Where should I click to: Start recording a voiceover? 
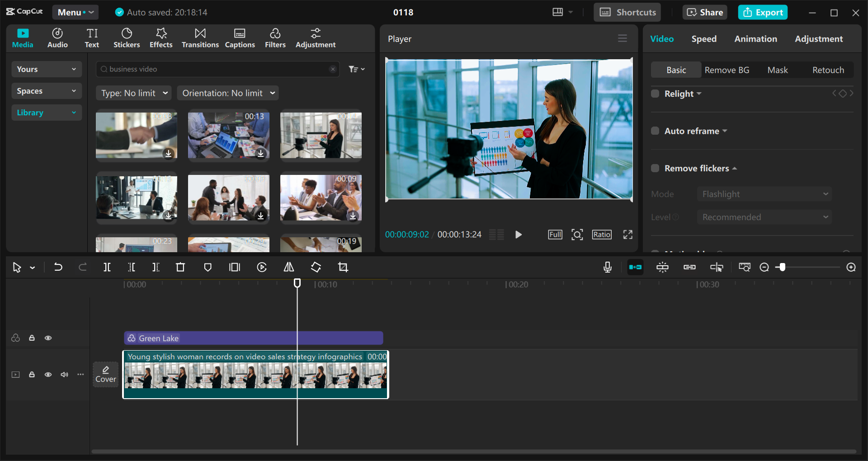[x=607, y=267]
